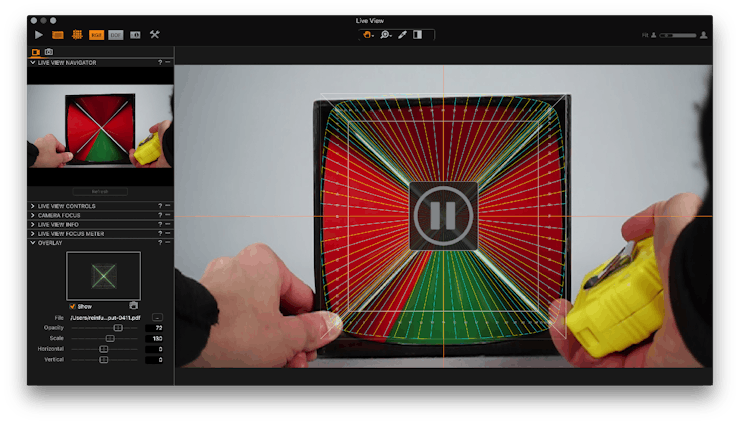Click the pause button over the live view
740x424 pixels.
coord(443,216)
